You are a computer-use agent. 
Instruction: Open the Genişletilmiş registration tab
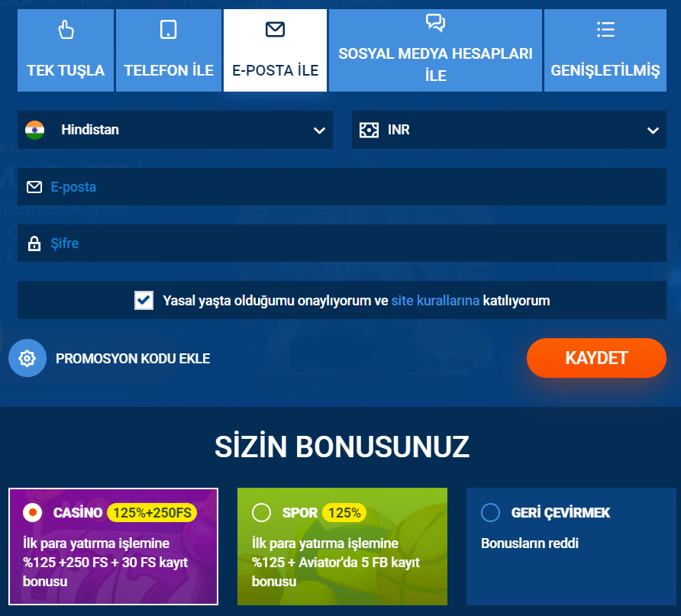tap(605, 50)
